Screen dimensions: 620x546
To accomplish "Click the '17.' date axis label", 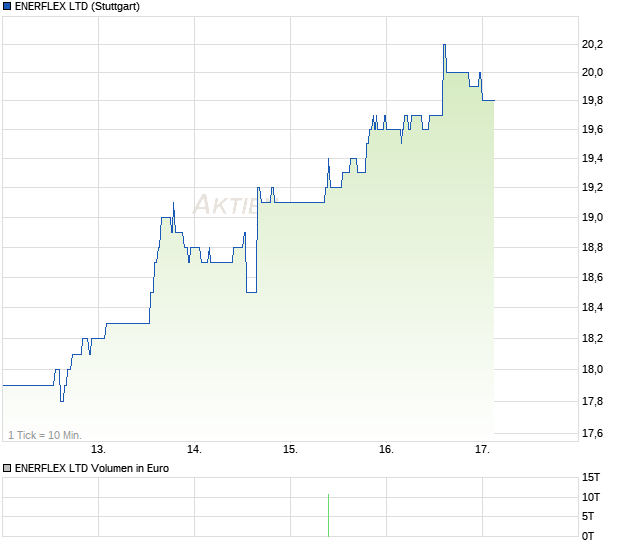I will click(482, 450).
